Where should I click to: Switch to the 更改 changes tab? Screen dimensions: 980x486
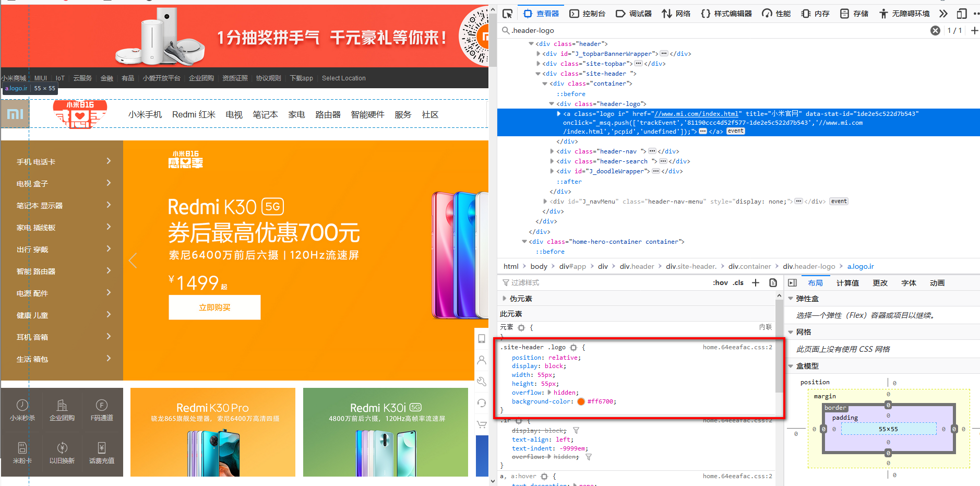[x=880, y=282]
